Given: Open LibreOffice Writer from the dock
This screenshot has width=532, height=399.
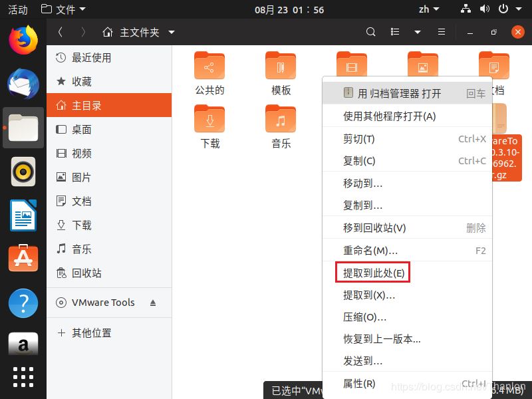Looking at the screenshot, I should 23,215.
